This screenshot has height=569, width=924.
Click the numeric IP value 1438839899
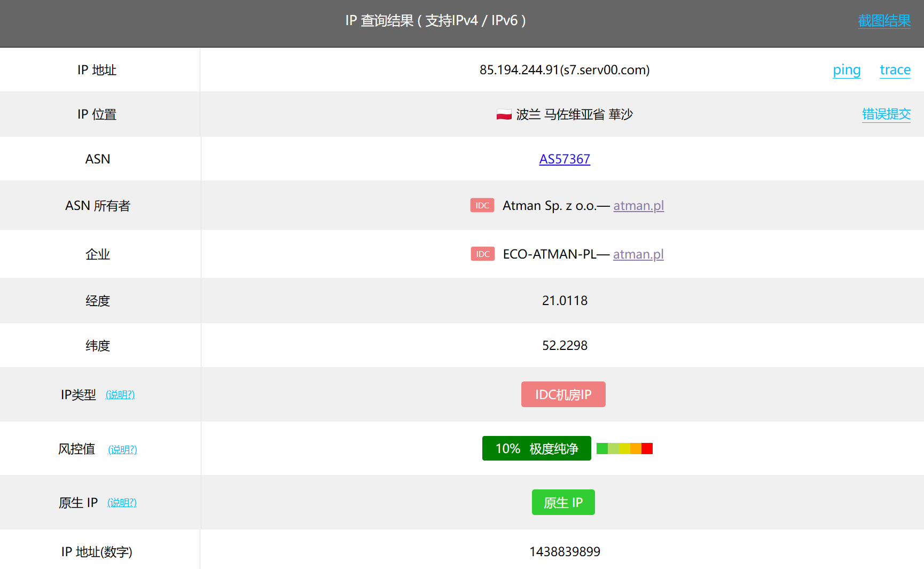(565, 552)
